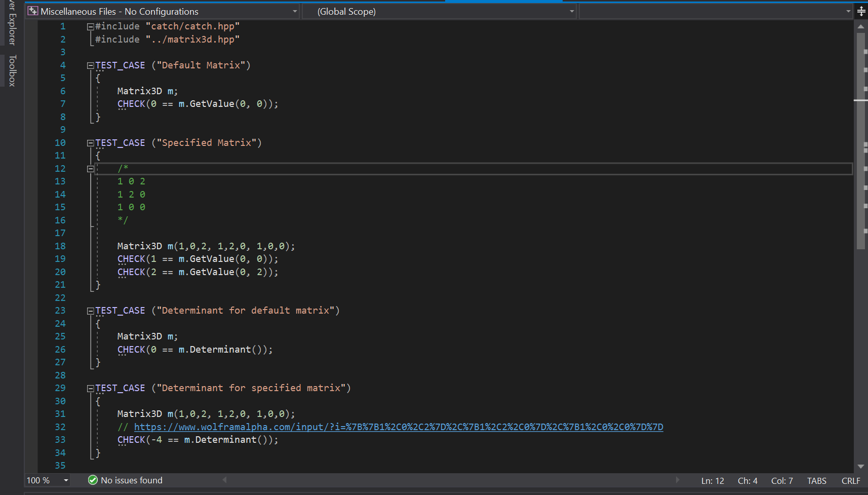Open the Server Explorer side tab
Image resolution: width=868 pixels, height=495 pixels.
(12, 23)
